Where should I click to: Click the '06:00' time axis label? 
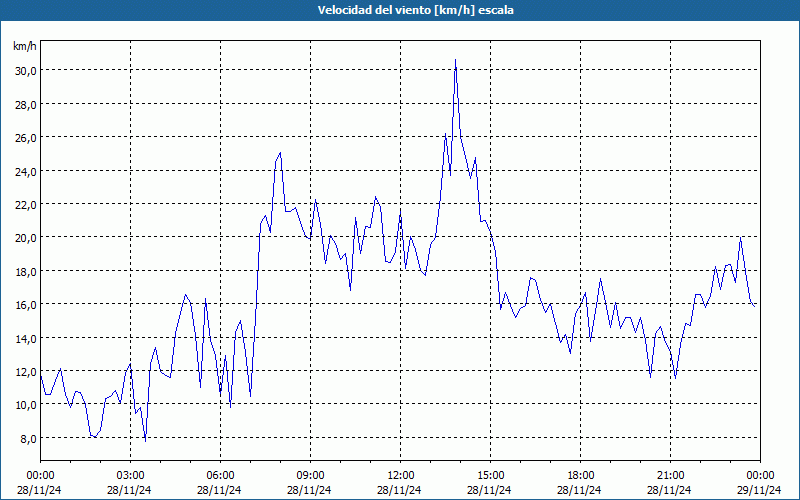(220, 476)
